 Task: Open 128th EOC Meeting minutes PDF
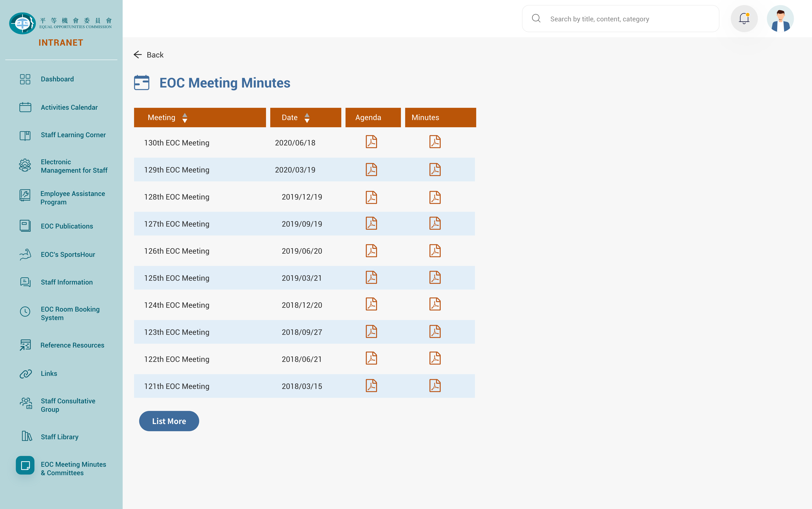(x=435, y=198)
